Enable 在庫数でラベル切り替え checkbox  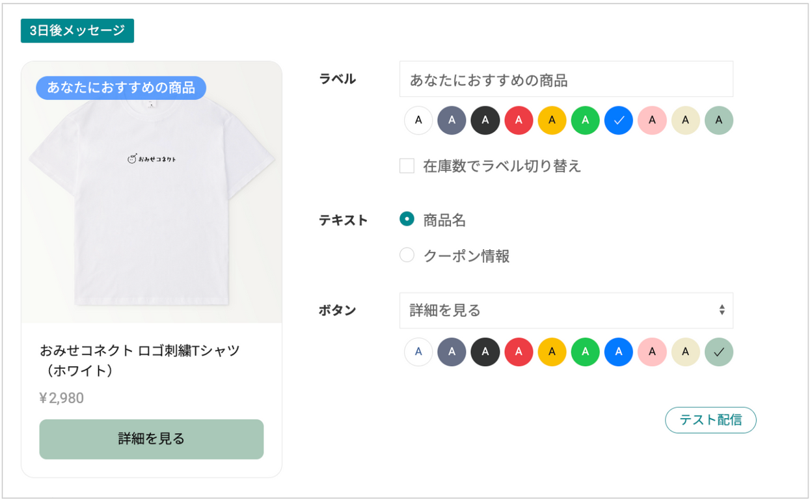407,166
